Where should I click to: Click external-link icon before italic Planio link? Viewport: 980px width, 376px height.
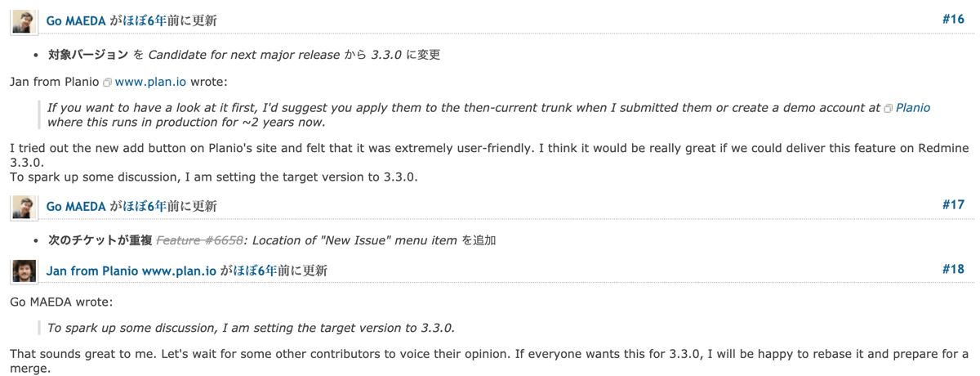point(889,109)
